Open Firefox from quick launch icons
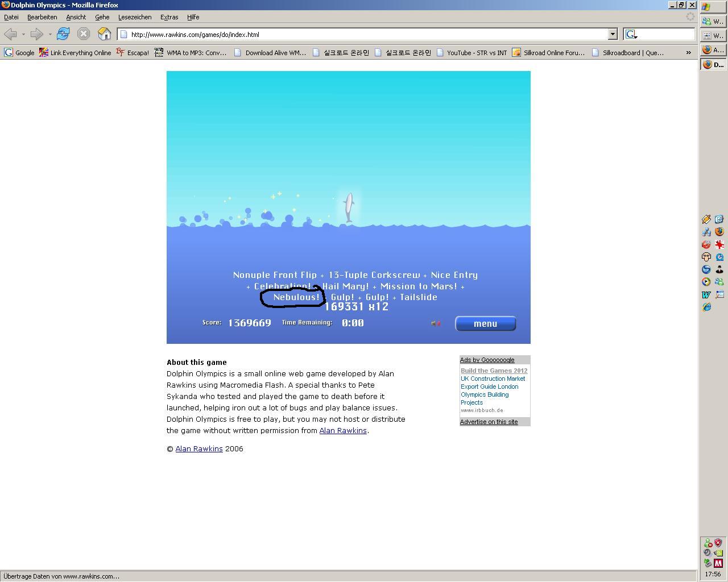The width and height of the screenshot is (728, 582). click(719, 232)
